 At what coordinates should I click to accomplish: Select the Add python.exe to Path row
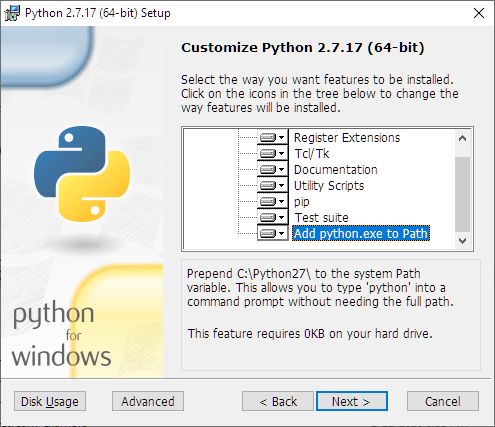click(x=361, y=233)
